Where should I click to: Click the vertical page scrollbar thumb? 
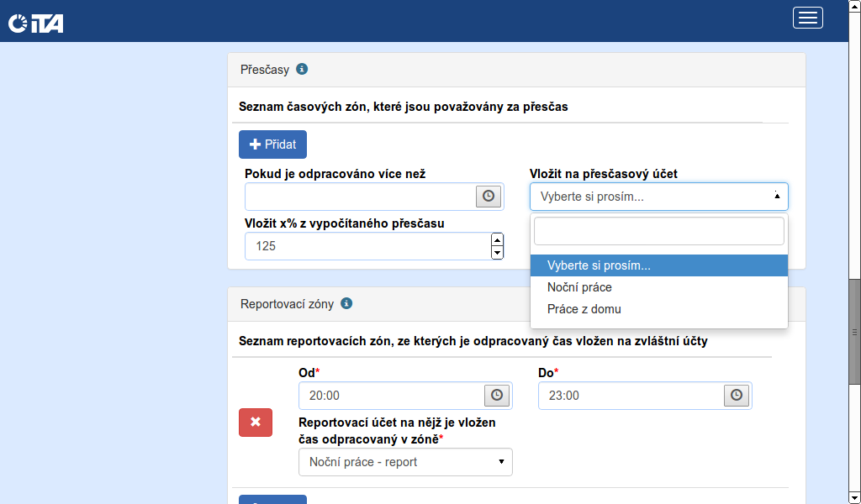[854, 332]
